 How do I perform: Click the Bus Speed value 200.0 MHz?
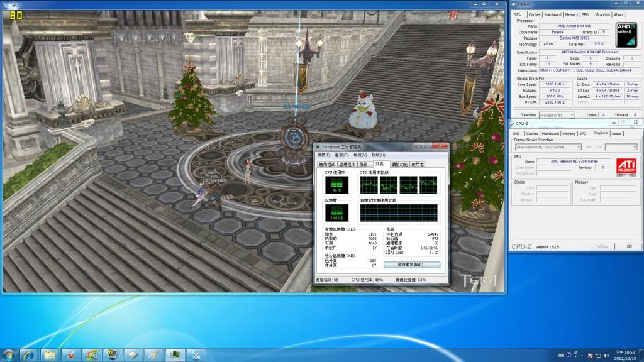coord(555,96)
